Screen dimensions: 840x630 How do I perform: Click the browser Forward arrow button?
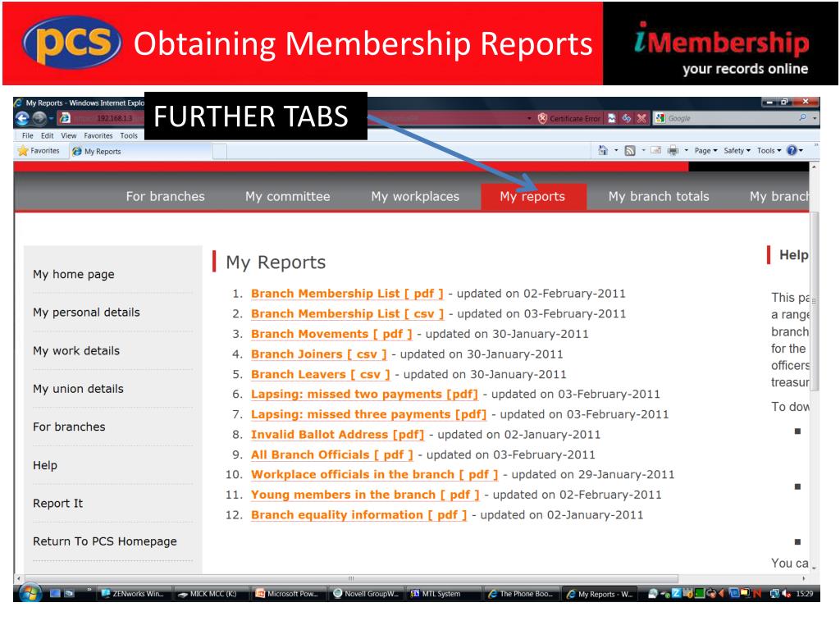coord(39,118)
